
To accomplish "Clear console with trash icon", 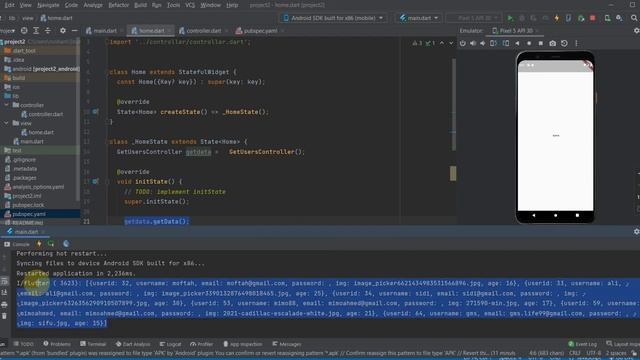I will tap(4, 316).
